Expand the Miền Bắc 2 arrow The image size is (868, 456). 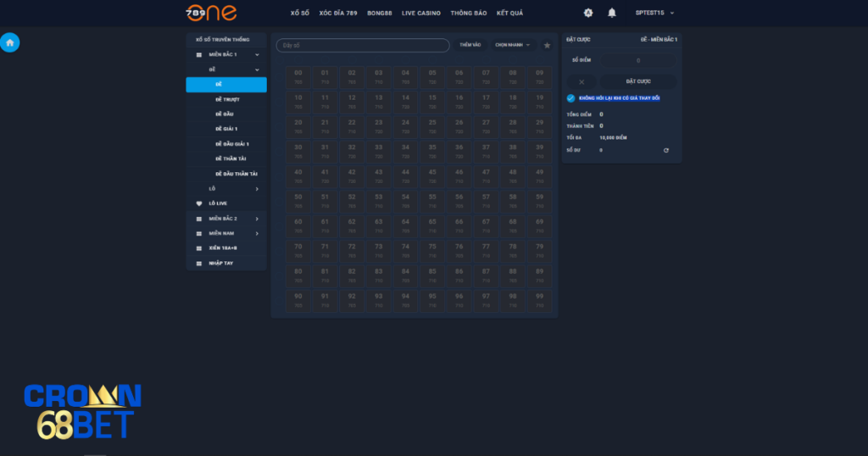257,219
